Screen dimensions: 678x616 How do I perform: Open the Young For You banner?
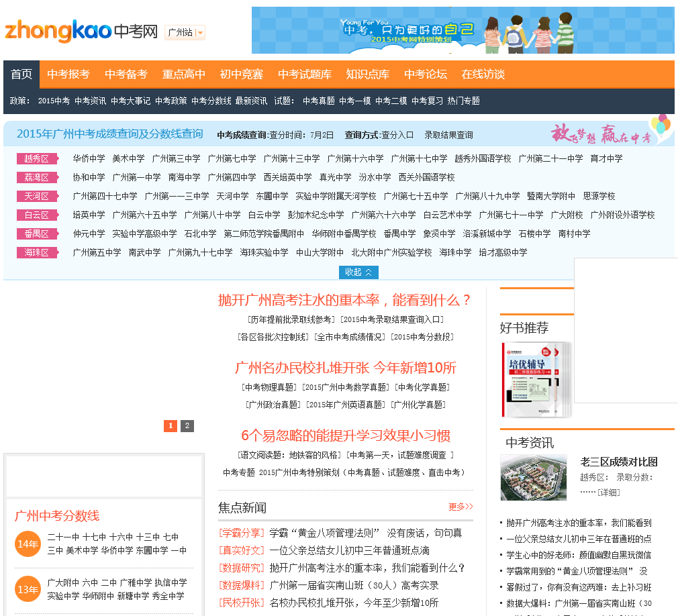pyautogui.click(x=463, y=30)
